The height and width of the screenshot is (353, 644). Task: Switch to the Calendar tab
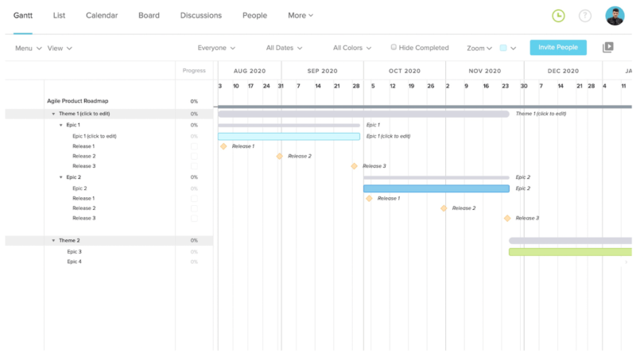(102, 15)
